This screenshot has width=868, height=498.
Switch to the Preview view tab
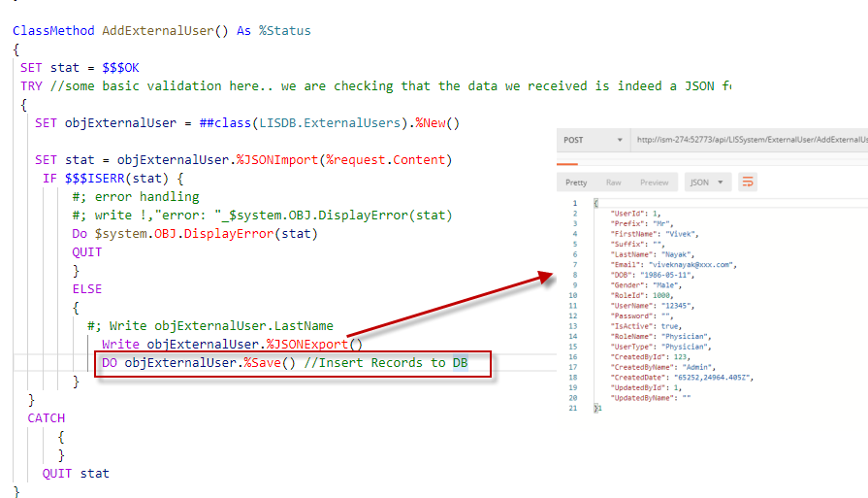pos(654,182)
